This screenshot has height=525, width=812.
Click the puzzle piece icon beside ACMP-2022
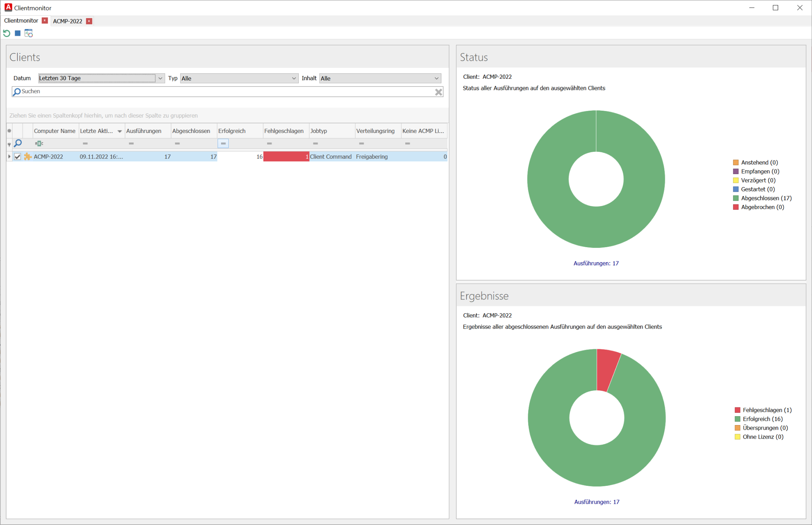click(27, 156)
